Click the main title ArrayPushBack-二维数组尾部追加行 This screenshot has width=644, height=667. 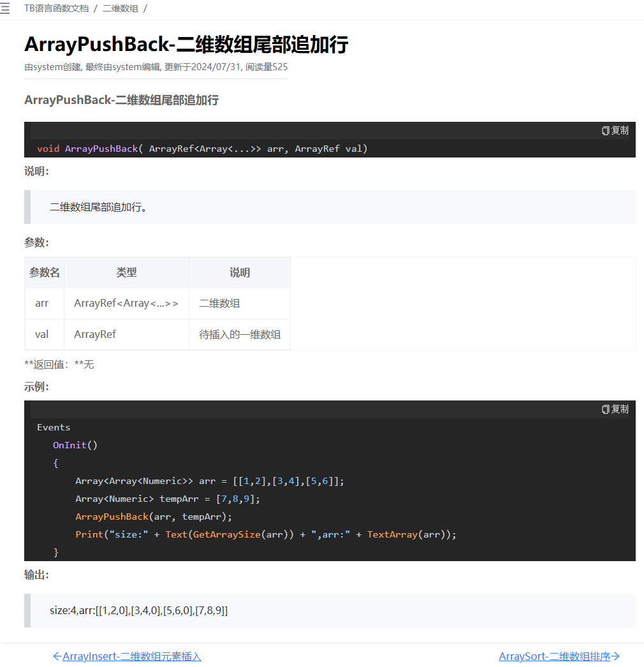coord(186,45)
